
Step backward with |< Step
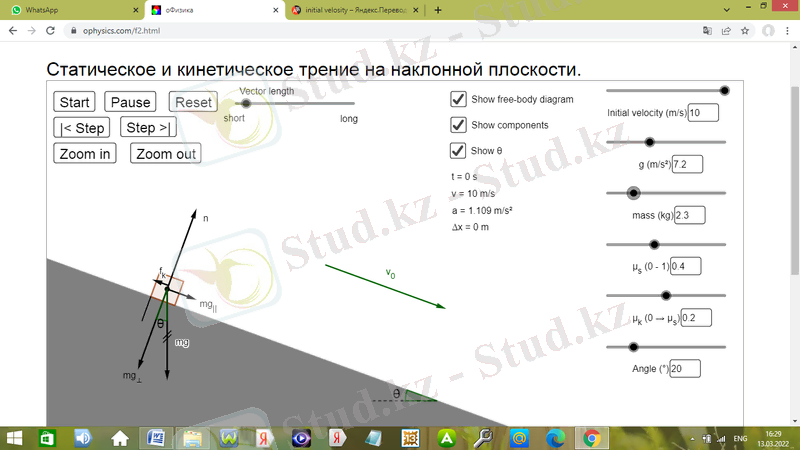point(82,128)
